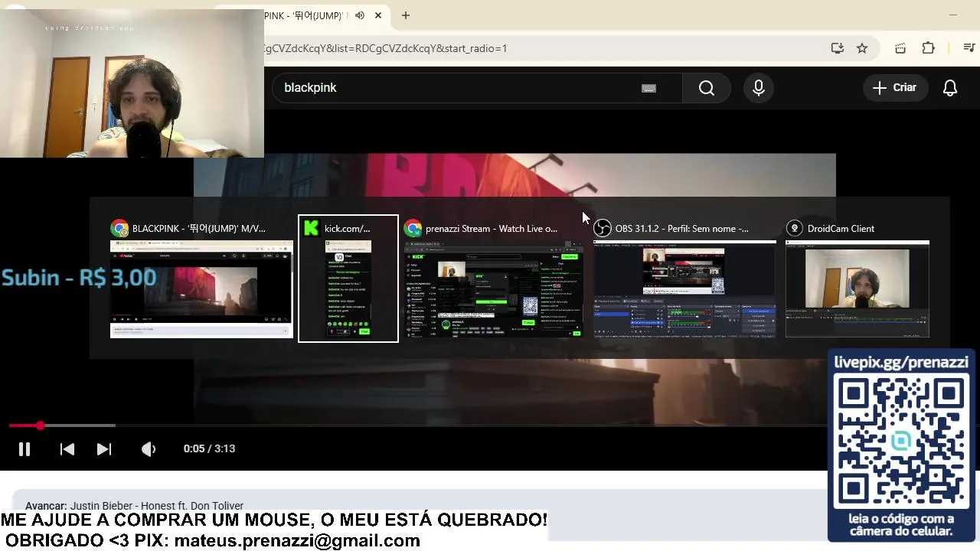Click the 0:05 / 3:13 time display
Image resolution: width=980 pixels, height=551 pixels.
(x=209, y=449)
